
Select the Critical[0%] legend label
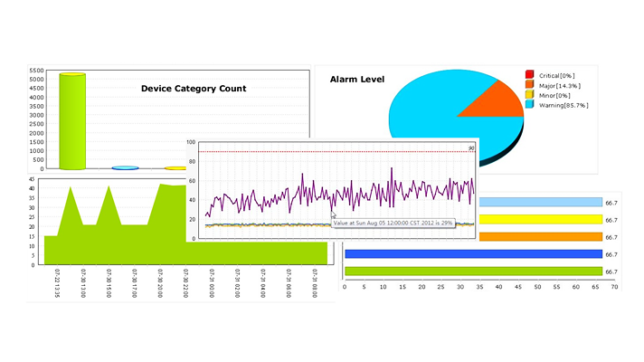click(556, 75)
